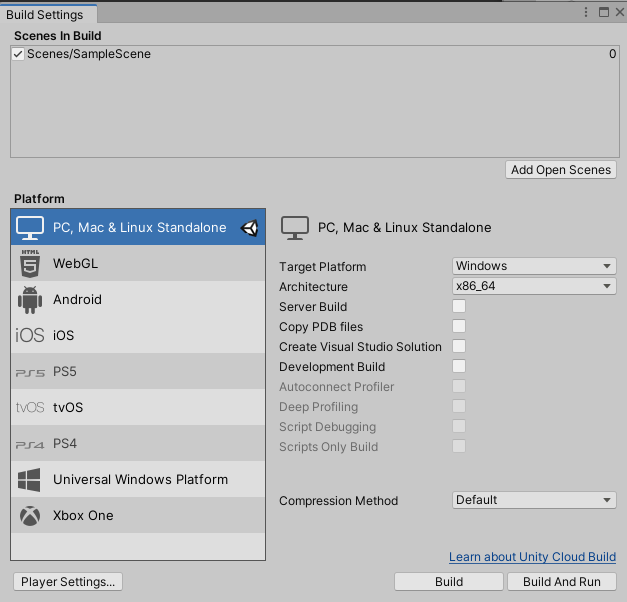Click the PS4 logo icon
This screenshot has height=602, width=627.
[x=30, y=445]
